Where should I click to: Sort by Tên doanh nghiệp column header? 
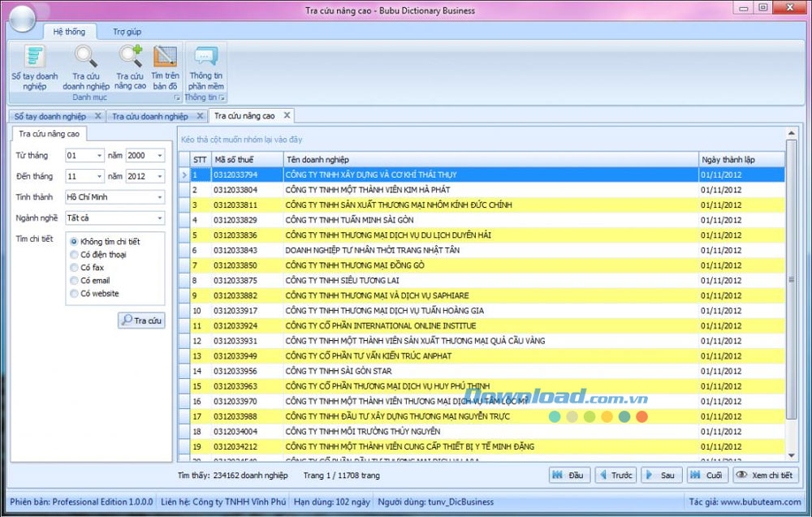click(x=490, y=159)
